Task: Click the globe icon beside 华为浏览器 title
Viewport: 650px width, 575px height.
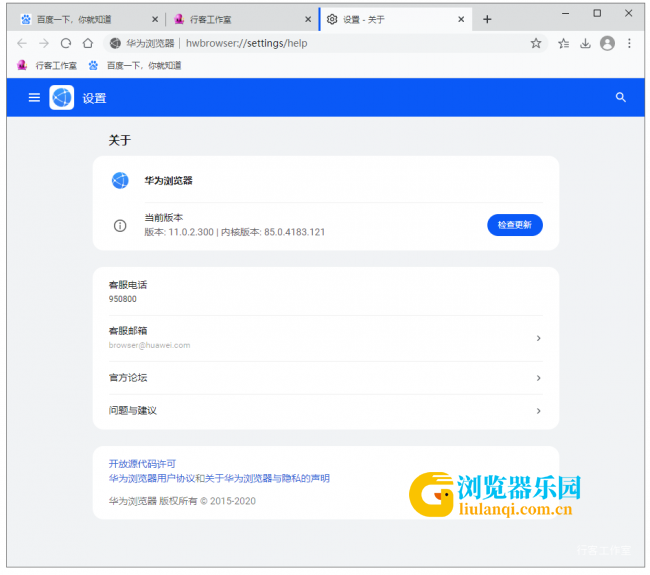Action: click(120, 180)
